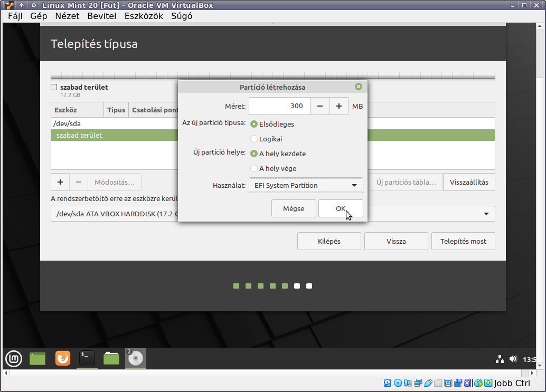Choose A hely vége location
546x392 pixels.
254,168
